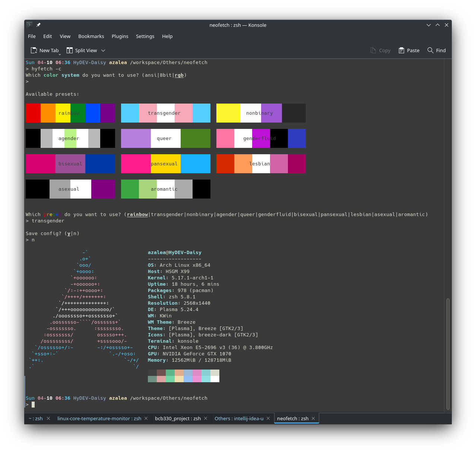The width and height of the screenshot is (476, 453).
Task: Open the Split View toolbar button
Action: coord(82,50)
